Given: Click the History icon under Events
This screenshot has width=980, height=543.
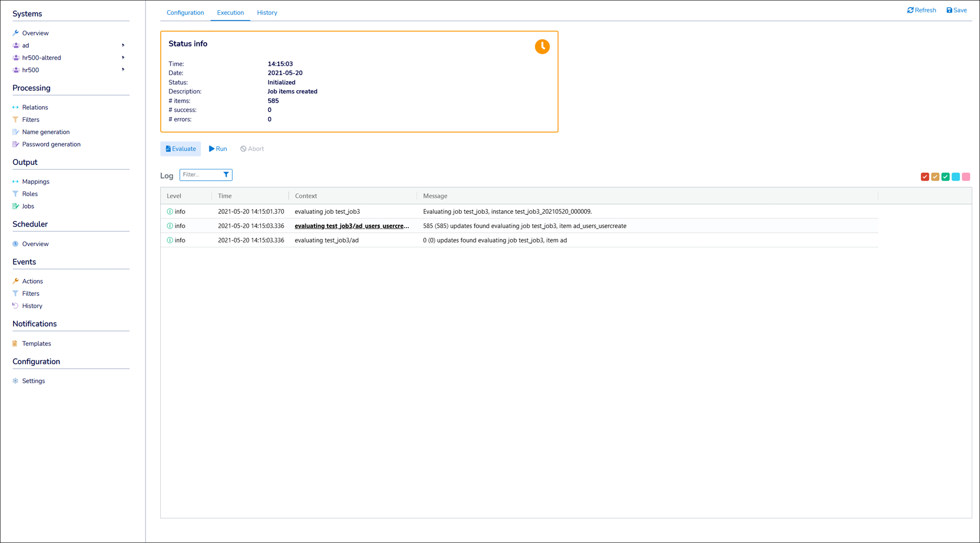Looking at the screenshot, I should pos(15,306).
